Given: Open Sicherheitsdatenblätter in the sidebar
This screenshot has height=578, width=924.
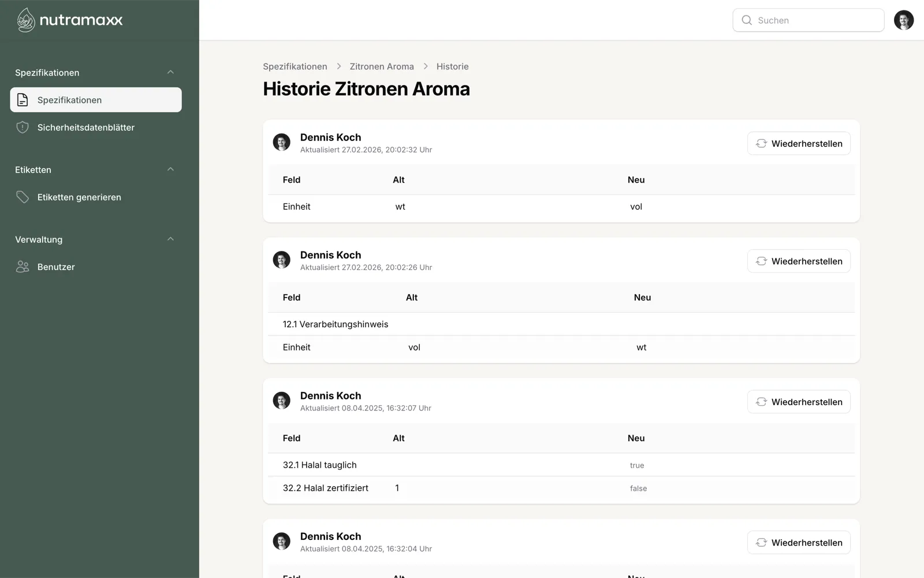Looking at the screenshot, I should (x=85, y=128).
